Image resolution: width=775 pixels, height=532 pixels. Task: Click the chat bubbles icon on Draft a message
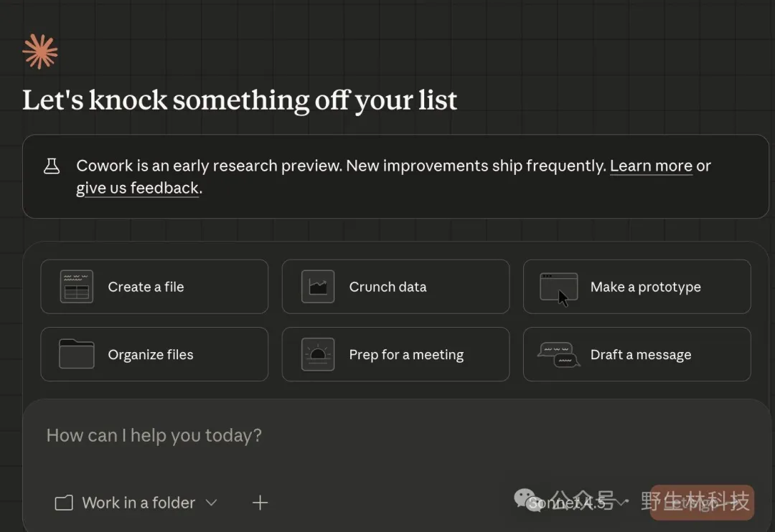pos(558,354)
